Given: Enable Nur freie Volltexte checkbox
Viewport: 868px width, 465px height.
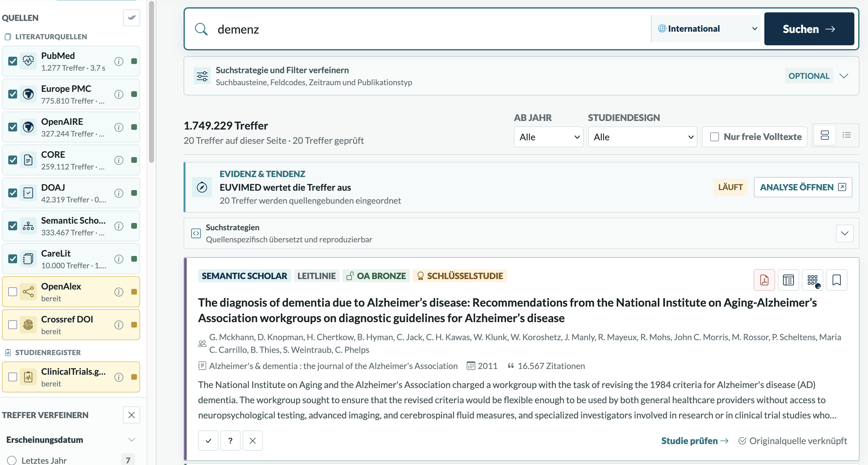Looking at the screenshot, I should coord(714,137).
